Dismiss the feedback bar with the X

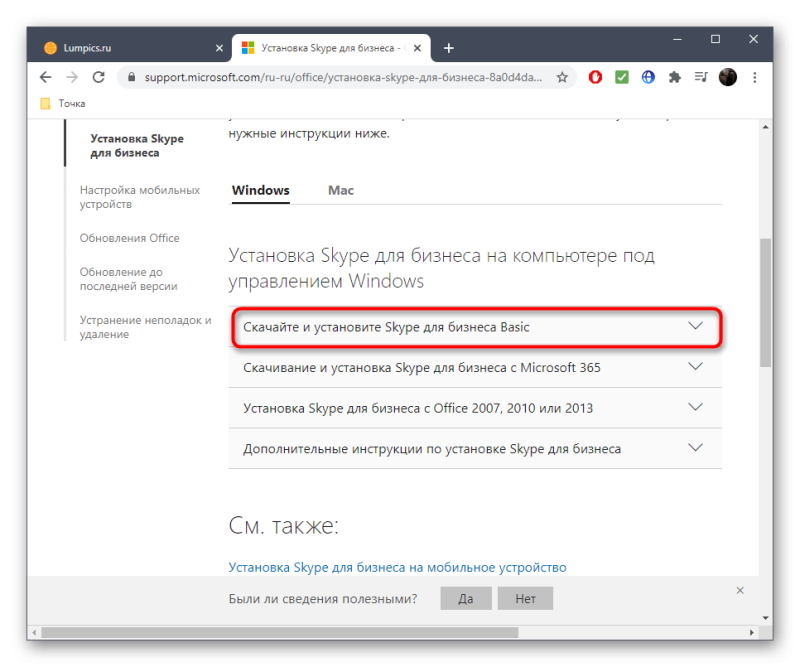pyautogui.click(x=740, y=590)
